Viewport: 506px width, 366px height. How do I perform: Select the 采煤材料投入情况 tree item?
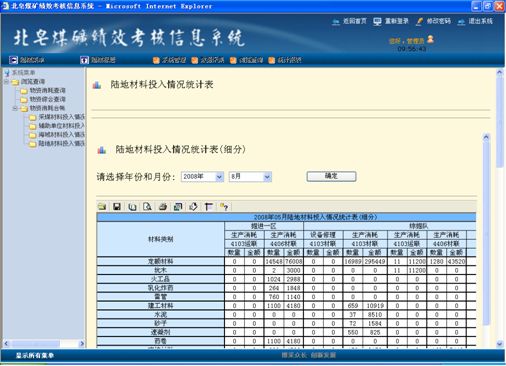click(62, 117)
